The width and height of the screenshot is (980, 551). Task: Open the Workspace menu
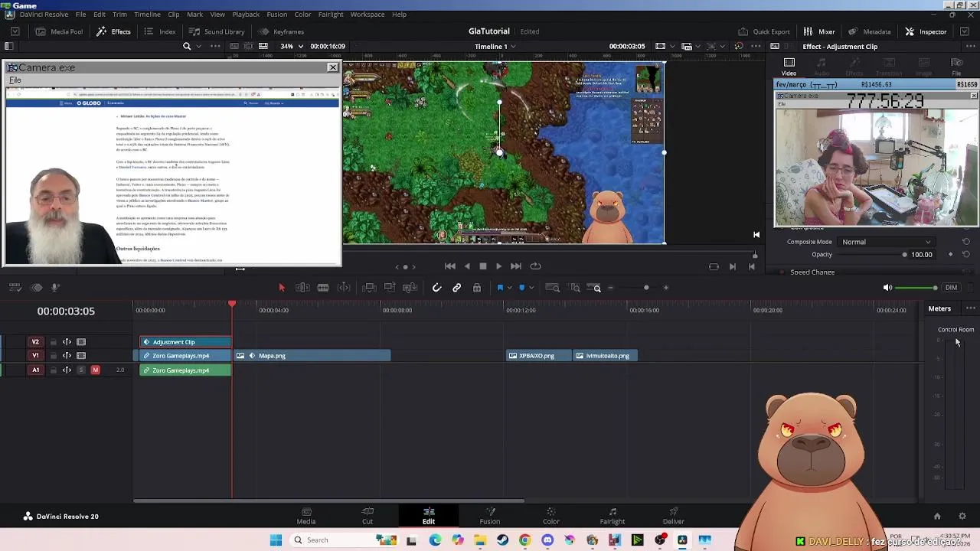click(x=367, y=15)
